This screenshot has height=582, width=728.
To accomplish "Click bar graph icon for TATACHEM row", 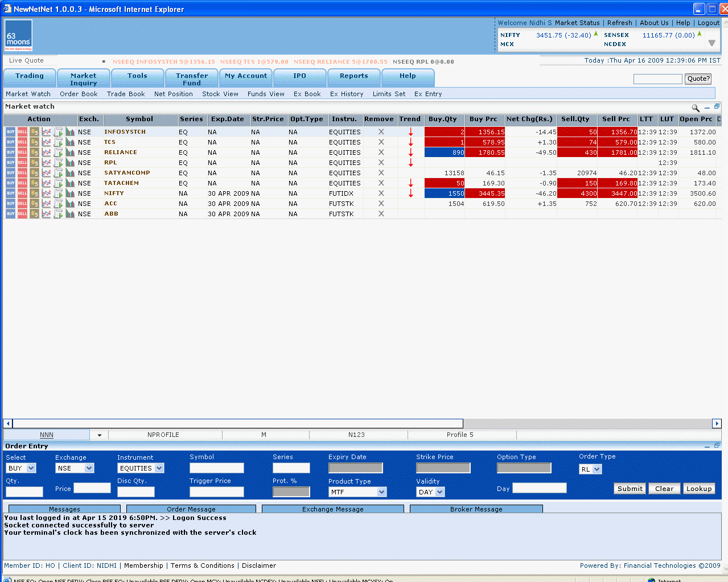I will tap(70, 183).
